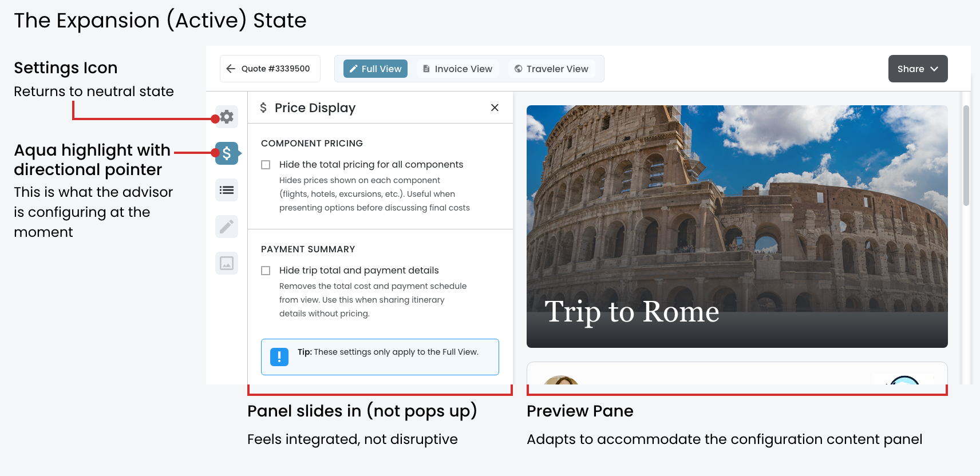Switch to the Full View tab

tap(376, 69)
